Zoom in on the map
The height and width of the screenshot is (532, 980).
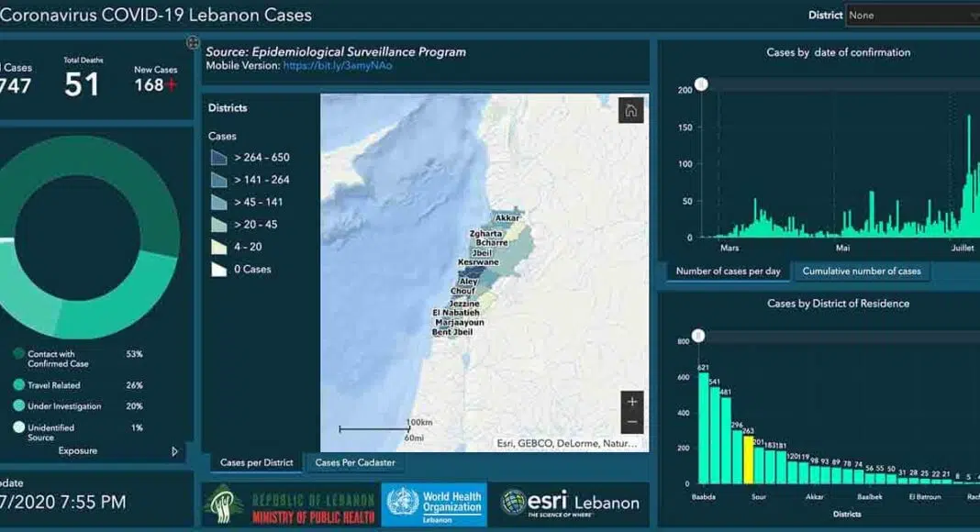tap(631, 402)
